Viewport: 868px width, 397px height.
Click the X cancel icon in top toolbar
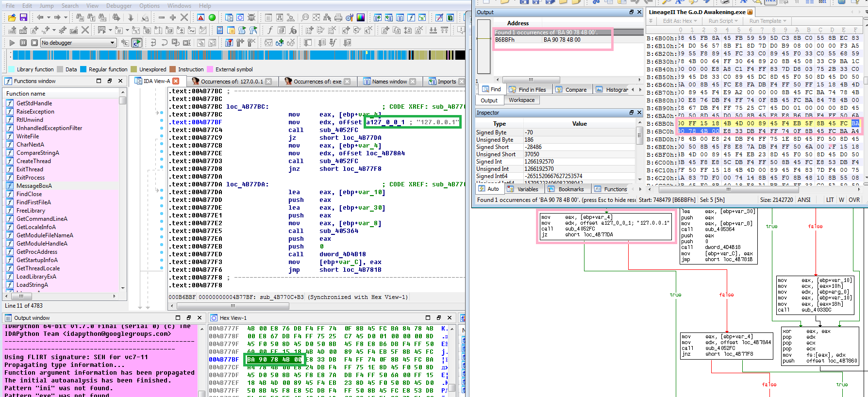pos(184,17)
